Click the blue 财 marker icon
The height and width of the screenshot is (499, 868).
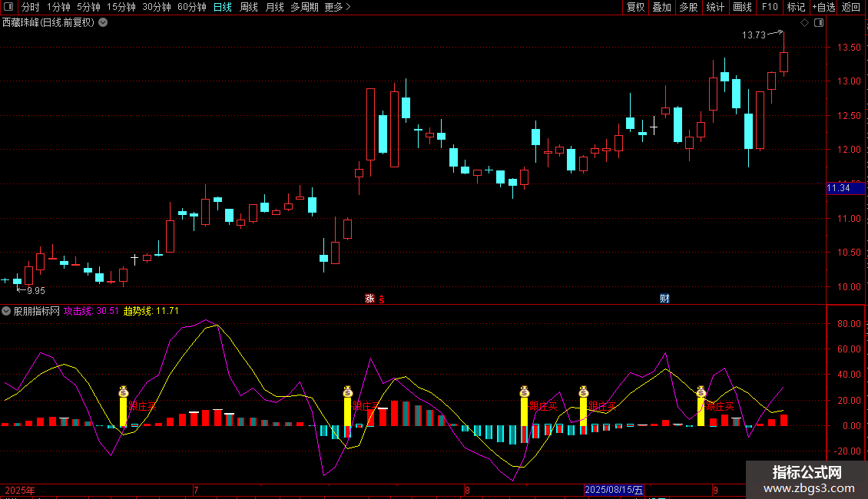tap(665, 299)
